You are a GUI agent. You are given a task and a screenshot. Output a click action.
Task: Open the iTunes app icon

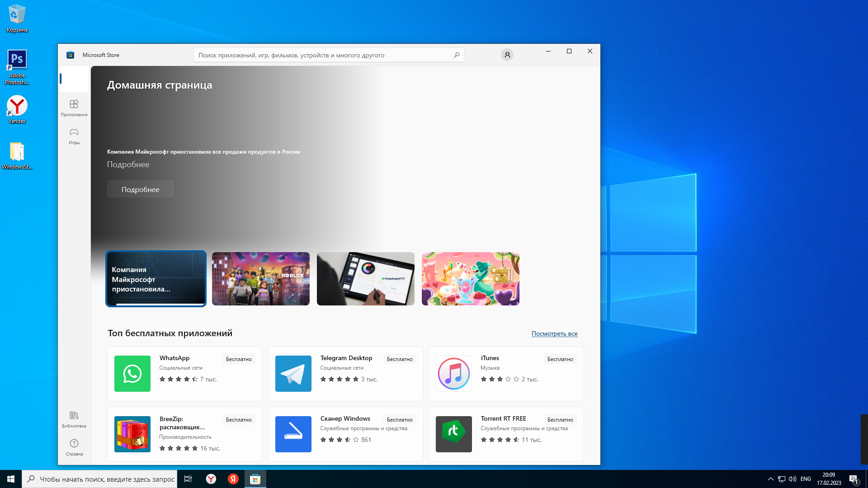tap(454, 374)
